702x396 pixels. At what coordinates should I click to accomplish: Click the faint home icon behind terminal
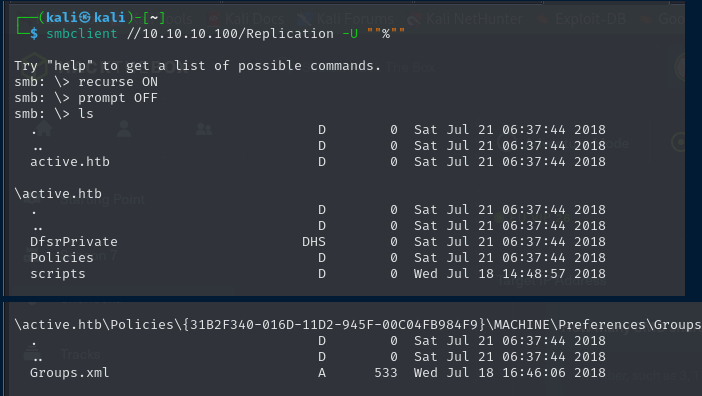(44, 128)
